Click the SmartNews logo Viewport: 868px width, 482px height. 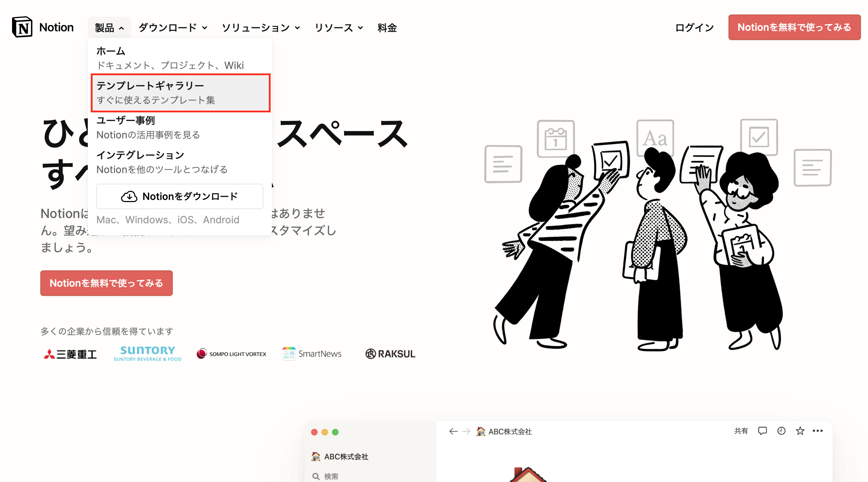[312, 354]
